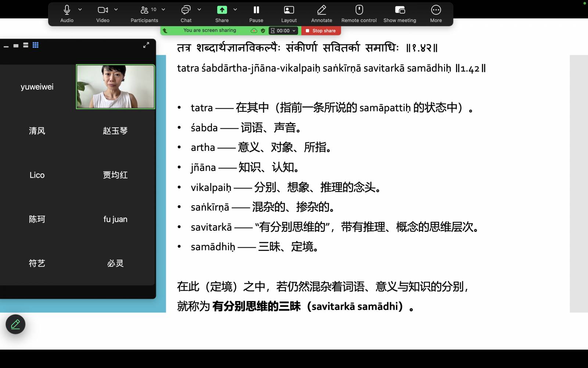Expand the Audio options arrow
Image resolution: width=588 pixels, height=368 pixels.
point(80,10)
